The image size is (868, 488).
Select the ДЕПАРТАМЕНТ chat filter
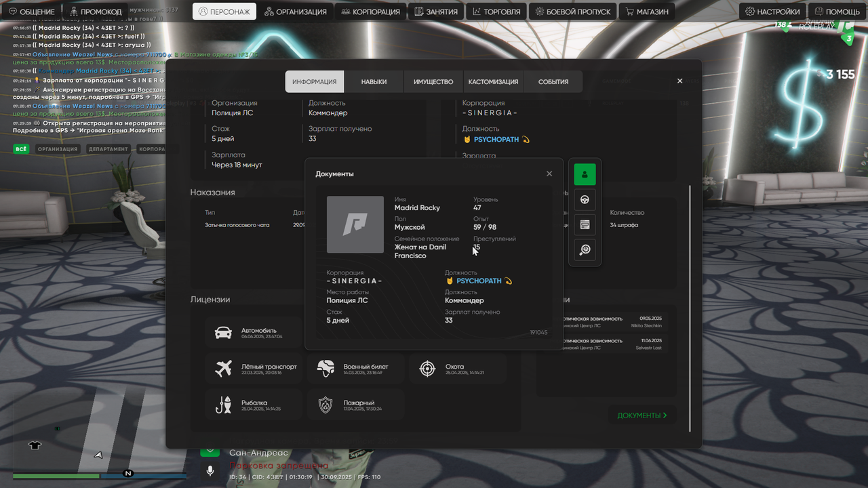108,149
